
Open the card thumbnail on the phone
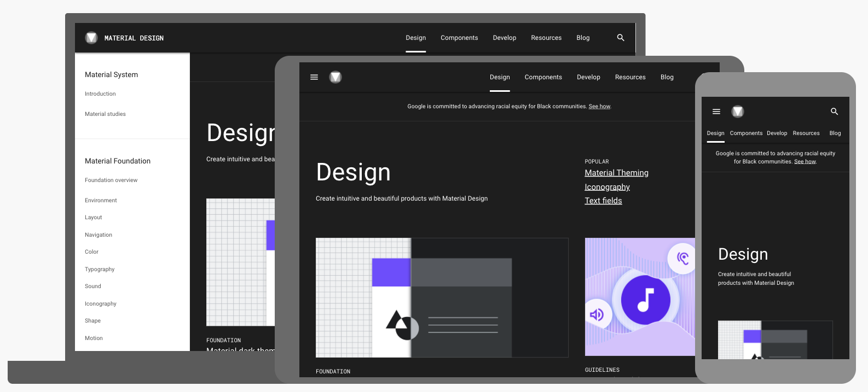click(776, 340)
